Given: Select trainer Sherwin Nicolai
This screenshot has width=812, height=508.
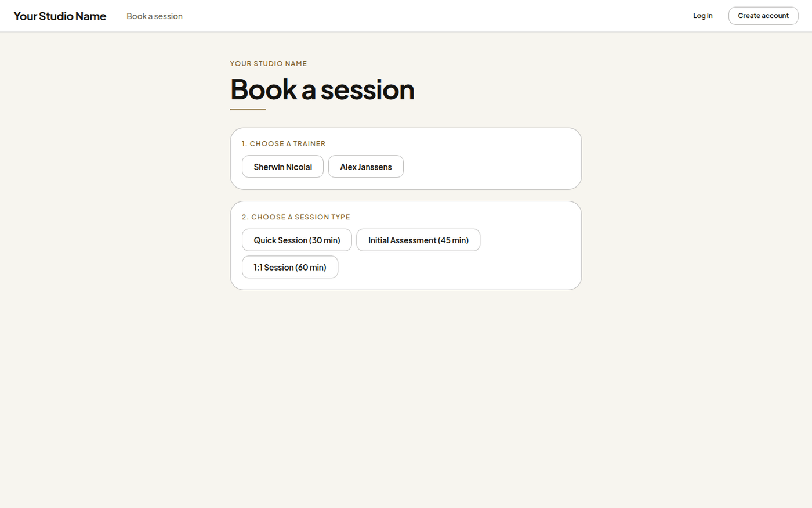Looking at the screenshot, I should pyautogui.click(x=282, y=167).
